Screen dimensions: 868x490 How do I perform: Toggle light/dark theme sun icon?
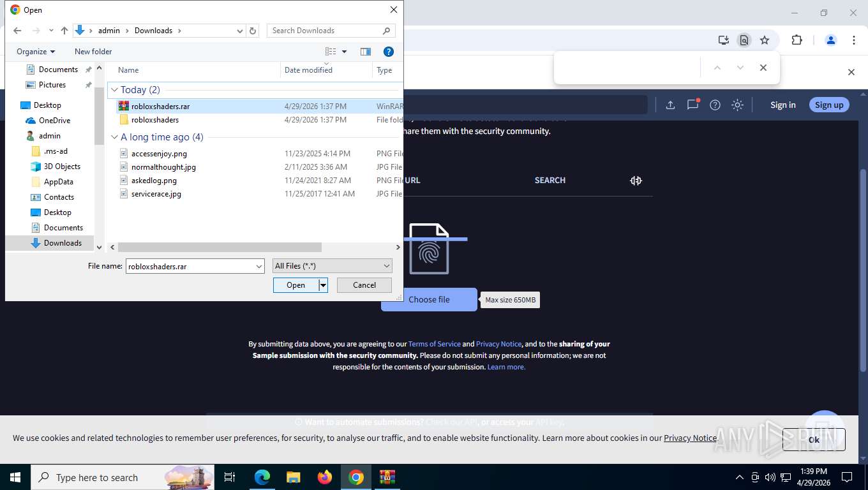737,105
